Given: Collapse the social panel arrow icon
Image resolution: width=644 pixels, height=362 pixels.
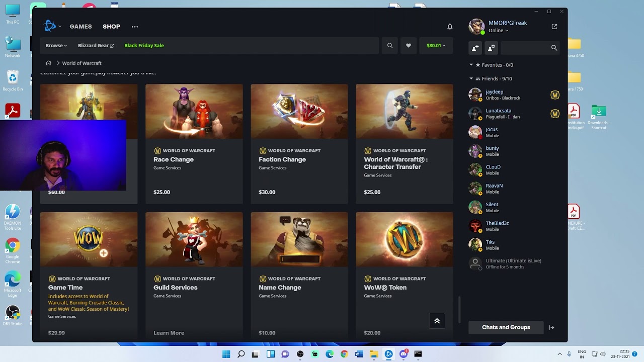Looking at the screenshot, I should (x=551, y=327).
